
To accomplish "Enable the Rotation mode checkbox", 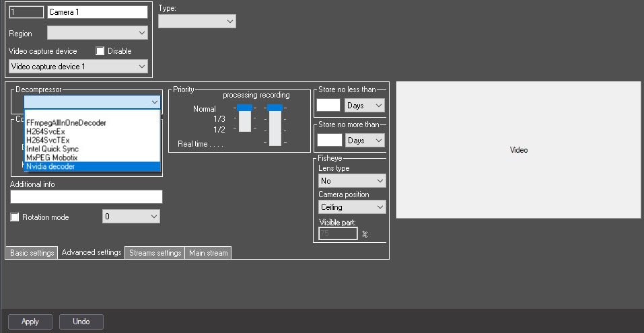I will 14,217.
